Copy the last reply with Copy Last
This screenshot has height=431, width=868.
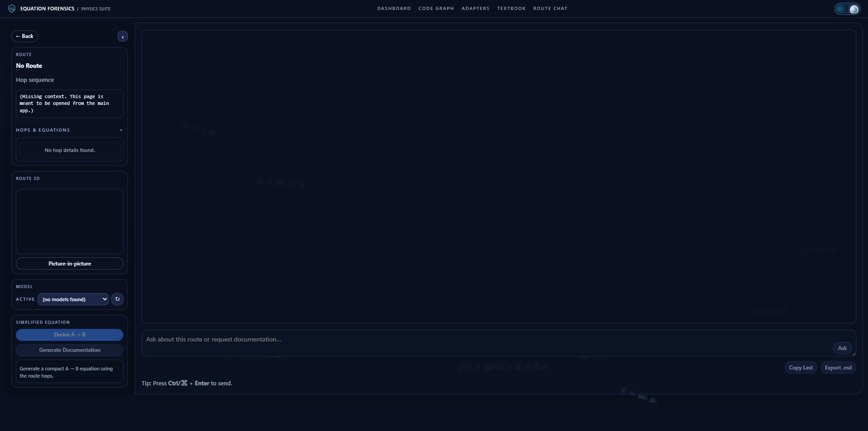click(x=801, y=368)
